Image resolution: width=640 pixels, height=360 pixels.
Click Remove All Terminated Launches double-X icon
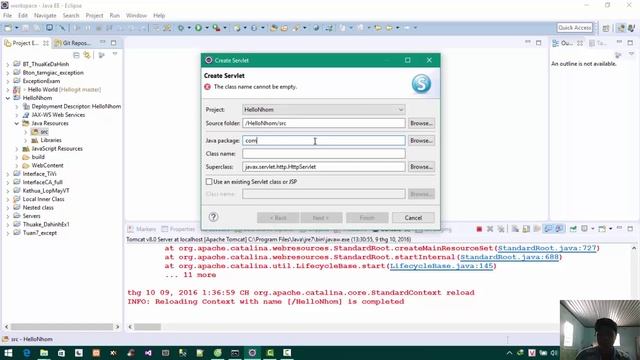point(501,229)
